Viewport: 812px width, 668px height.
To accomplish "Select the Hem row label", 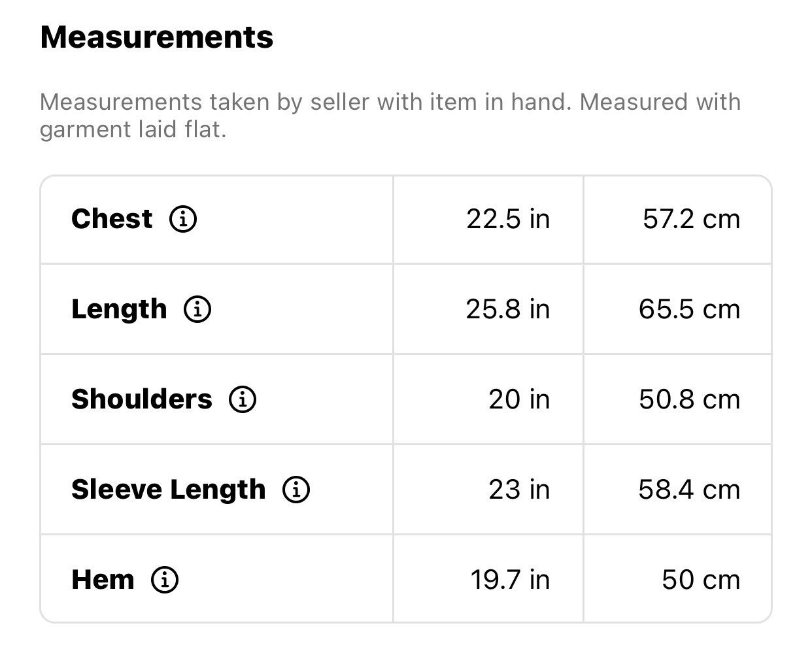I will point(103,580).
